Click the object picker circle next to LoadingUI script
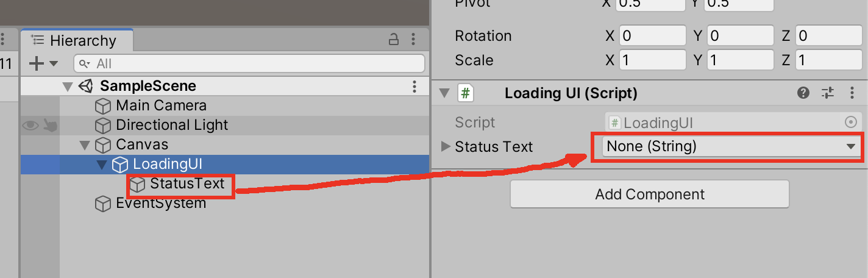 (x=850, y=123)
